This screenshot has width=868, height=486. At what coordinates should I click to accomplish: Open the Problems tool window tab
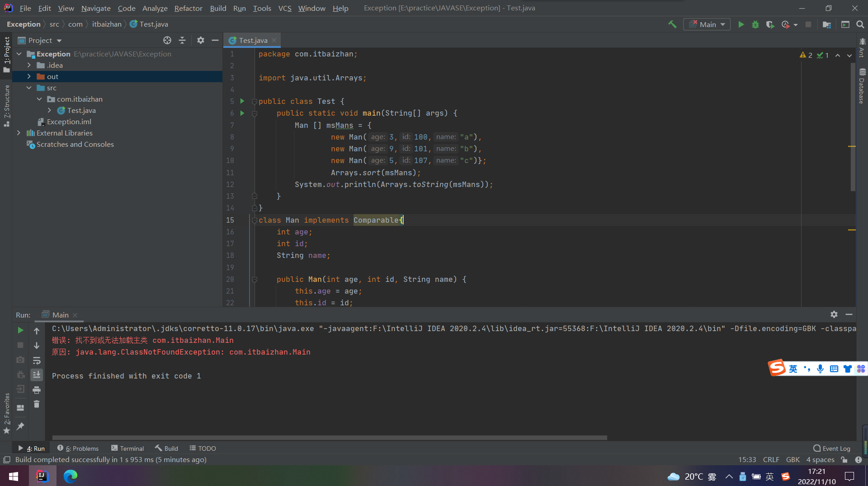[x=78, y=448]
